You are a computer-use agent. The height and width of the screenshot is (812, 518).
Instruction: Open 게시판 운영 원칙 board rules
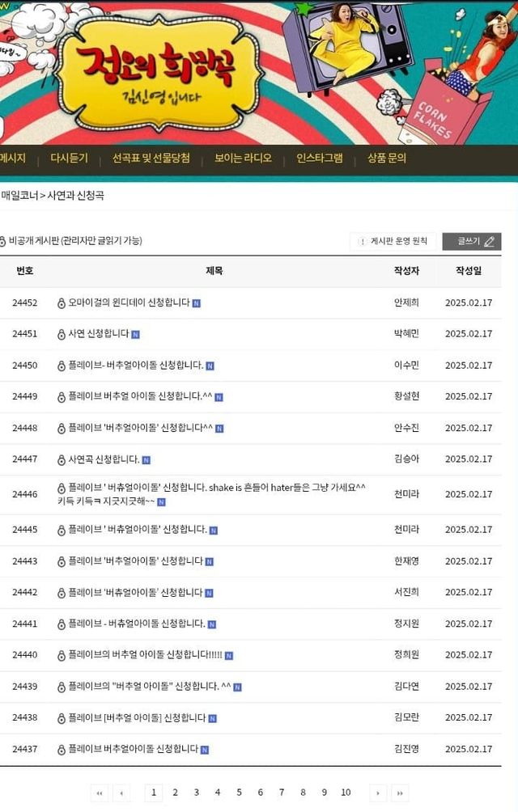click(393, 242)
